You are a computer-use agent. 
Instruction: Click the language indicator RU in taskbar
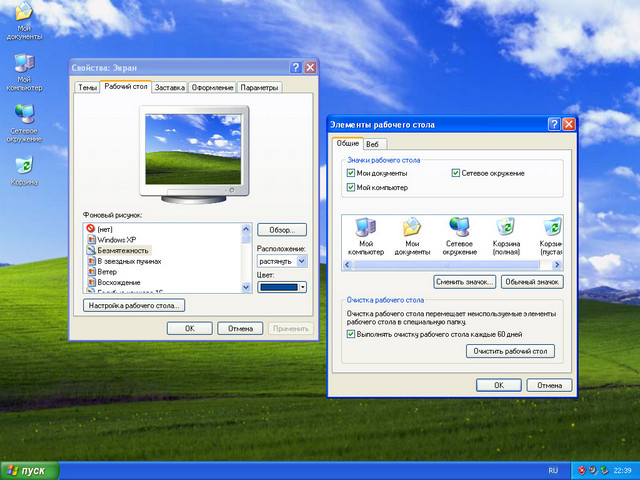553,470
